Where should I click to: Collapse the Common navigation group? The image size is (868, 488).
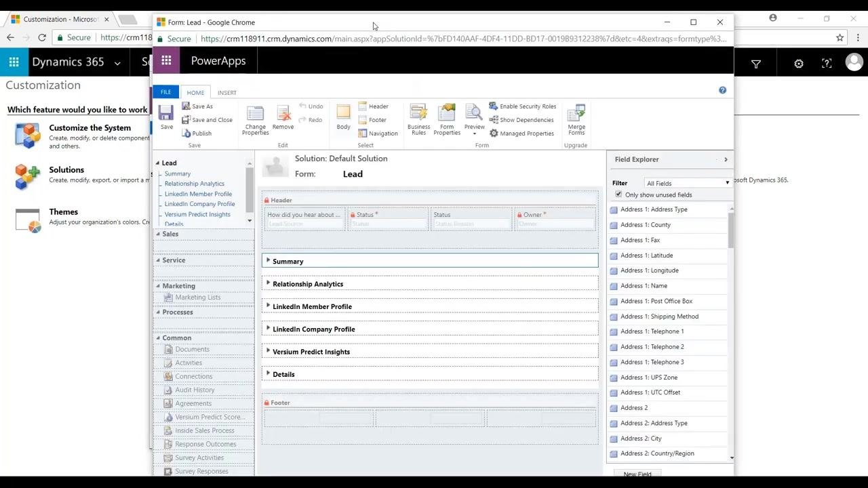159,338
